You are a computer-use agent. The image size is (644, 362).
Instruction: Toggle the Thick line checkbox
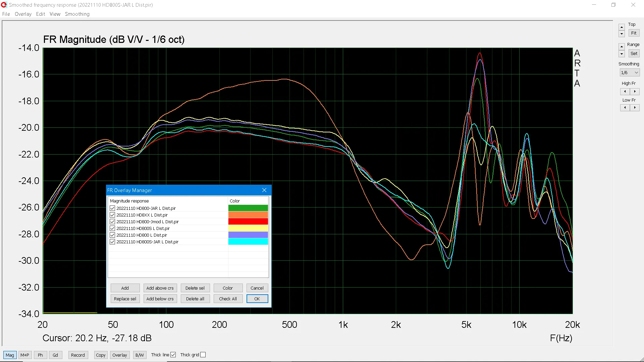click(173, 355)
